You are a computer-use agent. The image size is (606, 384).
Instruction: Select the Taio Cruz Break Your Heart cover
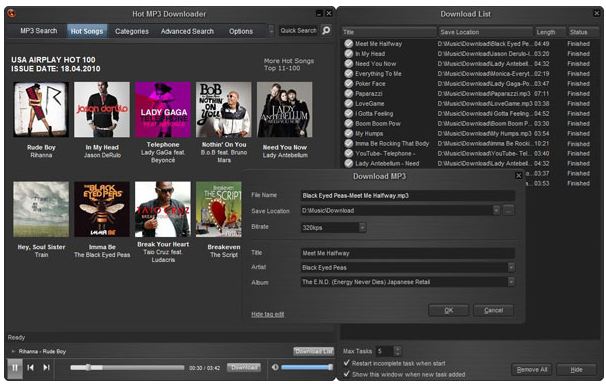[163, 209]
